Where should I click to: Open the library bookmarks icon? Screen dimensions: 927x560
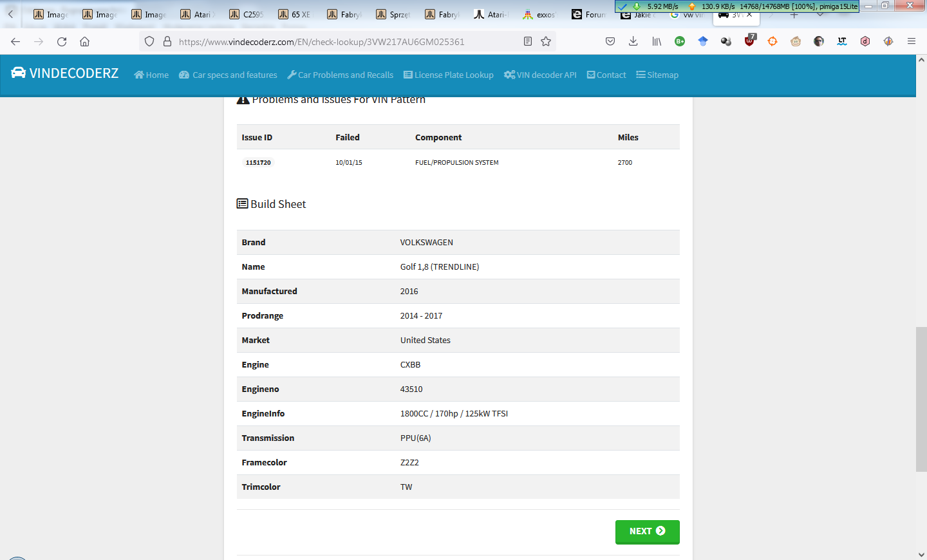point(657,42)
